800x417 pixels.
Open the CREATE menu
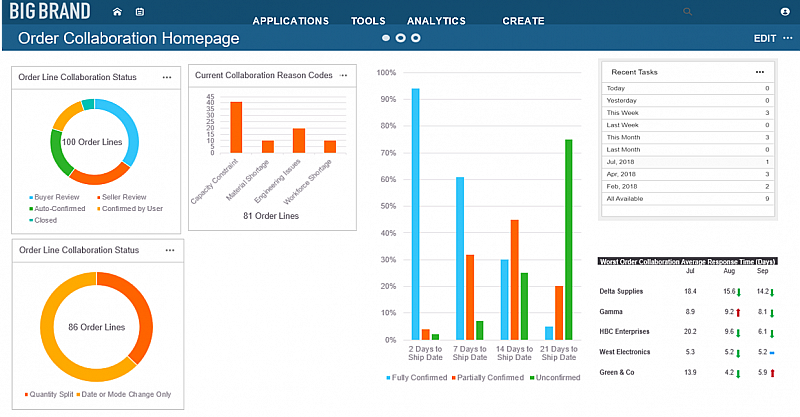tap(523, 21)
